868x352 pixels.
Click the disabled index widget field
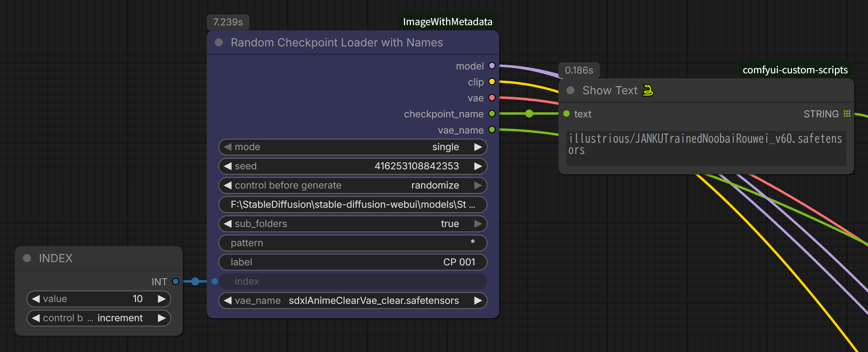pyautogui.click(x=353, y=281)
